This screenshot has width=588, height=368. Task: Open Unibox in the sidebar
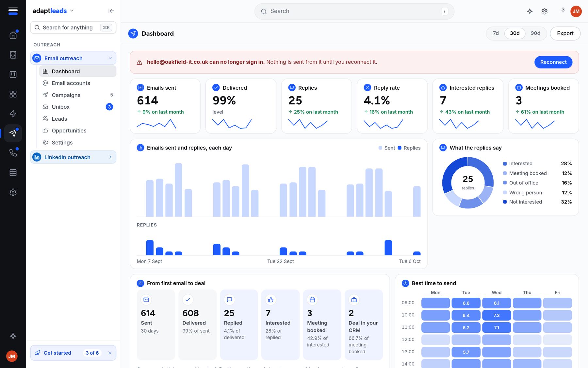(77, 107)
